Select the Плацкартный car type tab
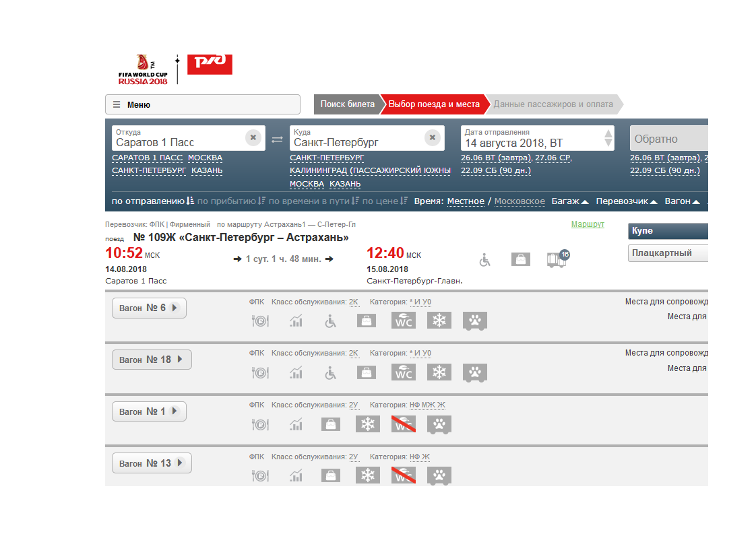 click(x=668, y=253)
